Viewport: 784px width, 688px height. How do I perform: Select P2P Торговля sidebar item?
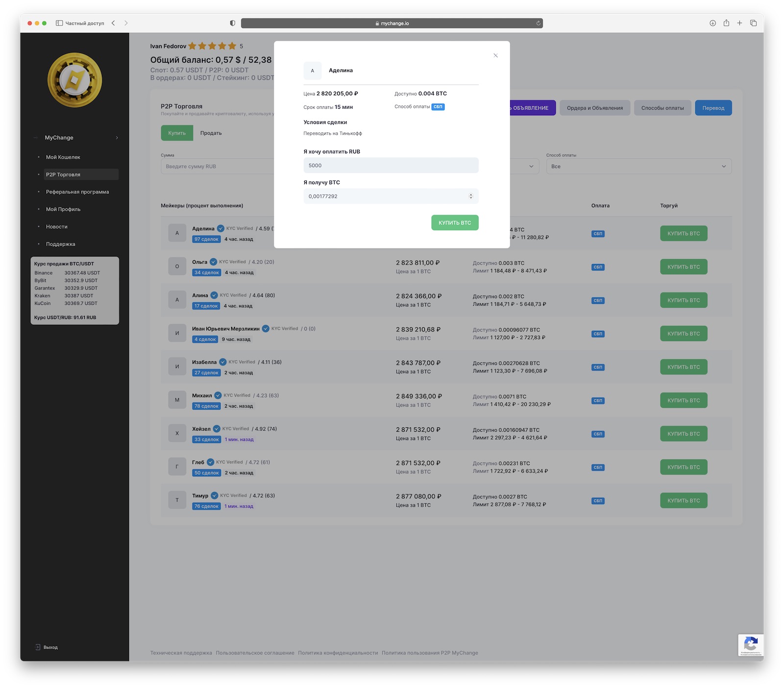81,174
